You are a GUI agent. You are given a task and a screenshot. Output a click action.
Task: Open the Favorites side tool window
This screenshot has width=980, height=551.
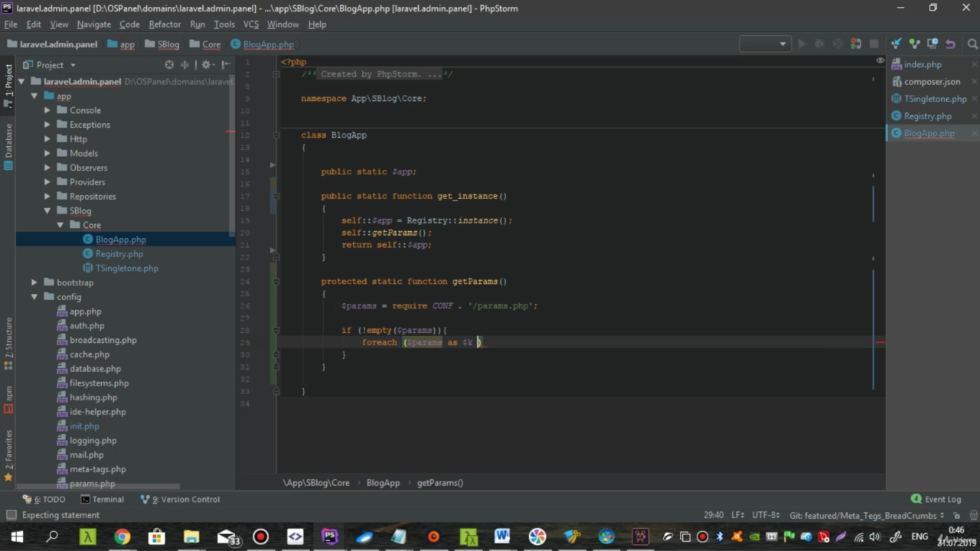pyautogui.click(x=8, y=455)
